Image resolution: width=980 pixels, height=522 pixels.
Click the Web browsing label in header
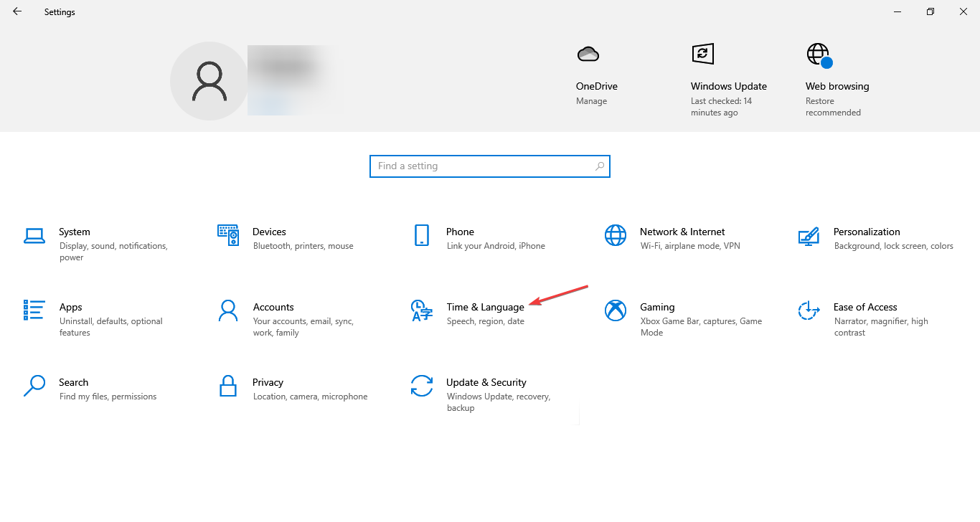click(837, 86)
